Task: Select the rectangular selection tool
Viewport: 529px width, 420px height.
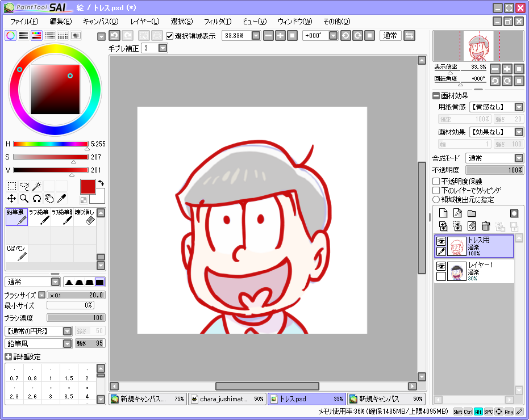Action: point(12,186)
